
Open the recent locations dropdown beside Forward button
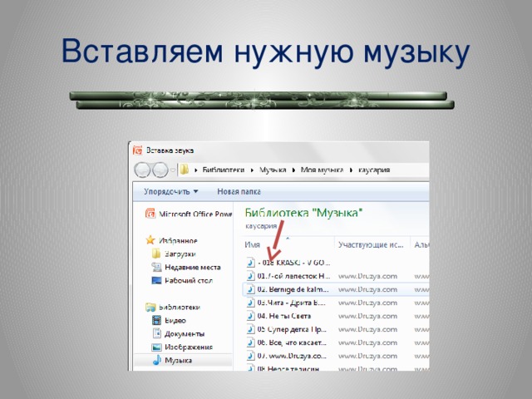pyautogui.click(x=173, y=170)
